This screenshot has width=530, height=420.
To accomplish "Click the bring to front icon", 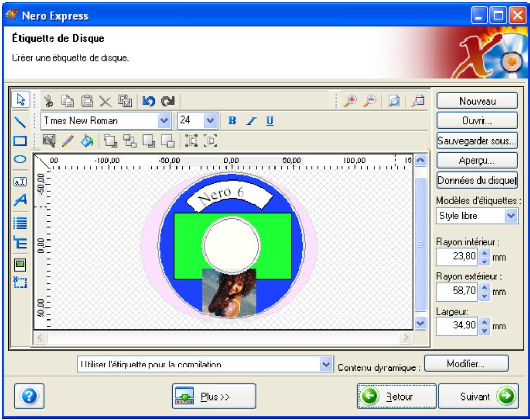I will (x=111, y=141).
